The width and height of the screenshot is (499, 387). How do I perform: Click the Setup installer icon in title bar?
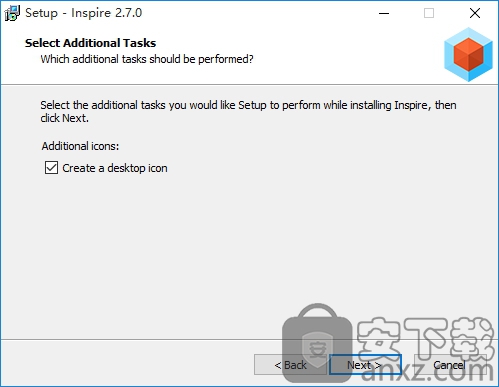point(12,13)
